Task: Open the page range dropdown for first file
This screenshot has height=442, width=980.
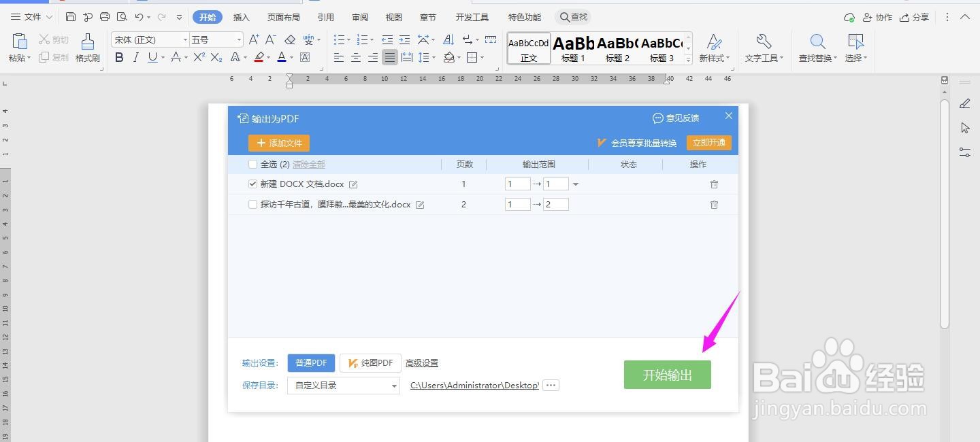Action: (x=575, y=184)
